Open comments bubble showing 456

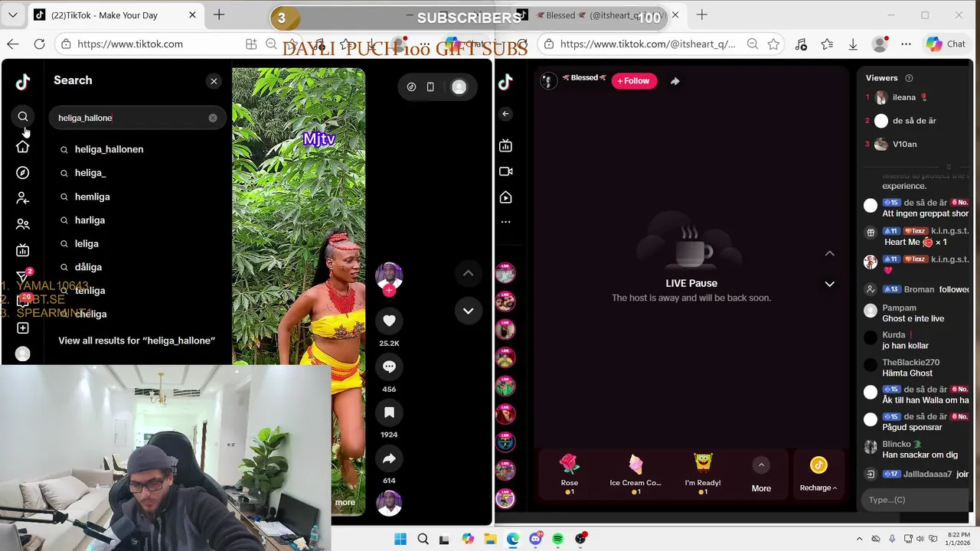[389, 367]
